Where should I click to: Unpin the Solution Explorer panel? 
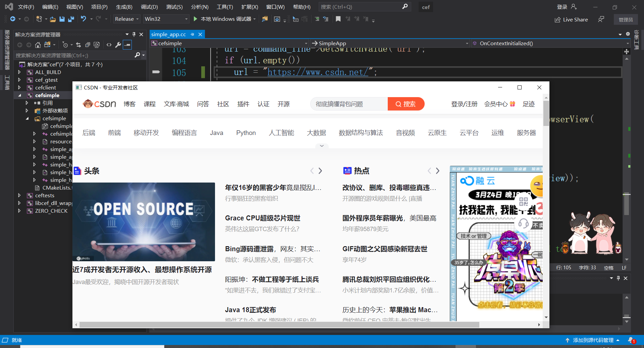[x=134, y=34]
